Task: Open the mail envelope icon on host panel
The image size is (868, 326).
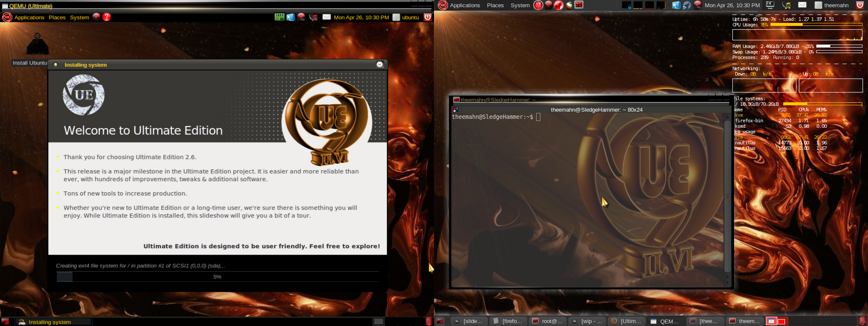Action: coord(802,5)
